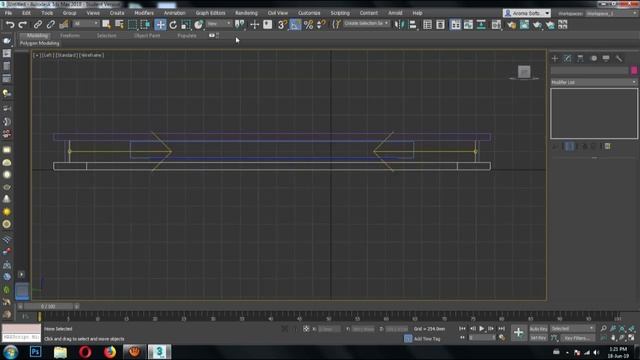Click the Align tool icon
640x360 pixels.
tap(413, 24)
